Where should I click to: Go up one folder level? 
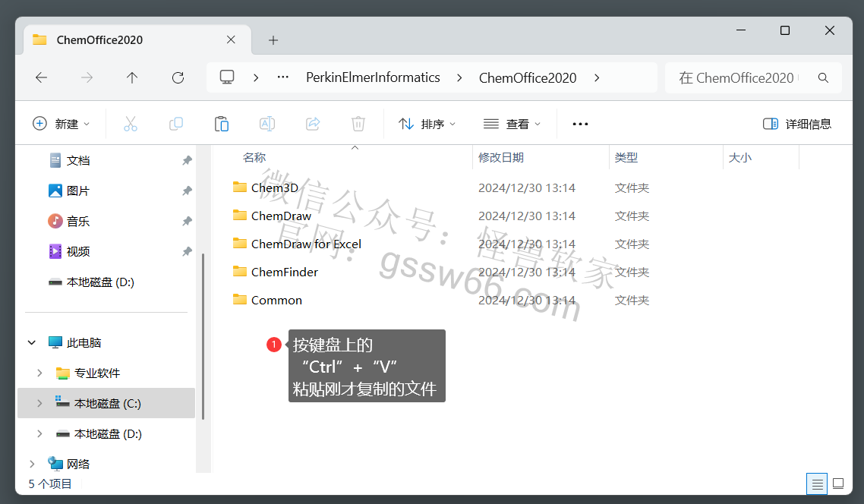131,77
